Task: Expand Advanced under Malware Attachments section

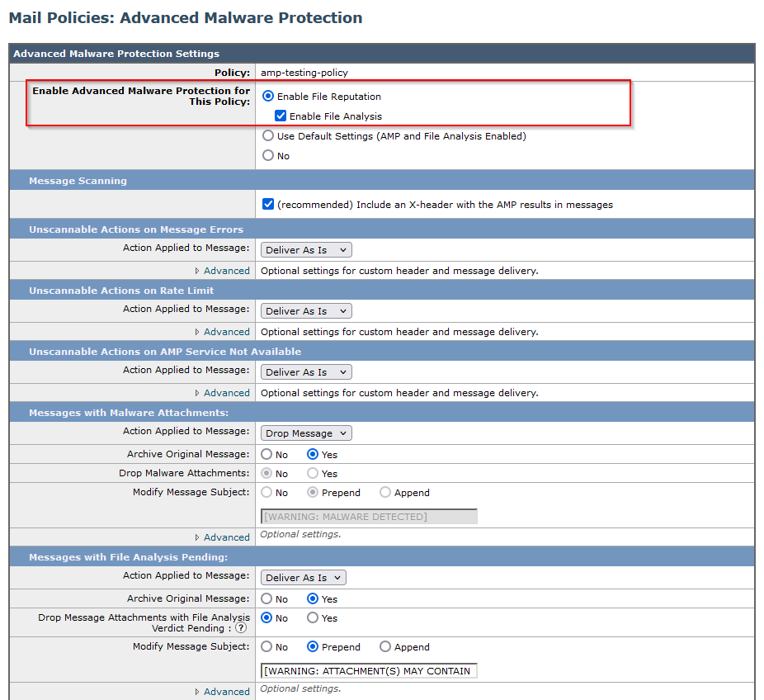Action: 226,537
